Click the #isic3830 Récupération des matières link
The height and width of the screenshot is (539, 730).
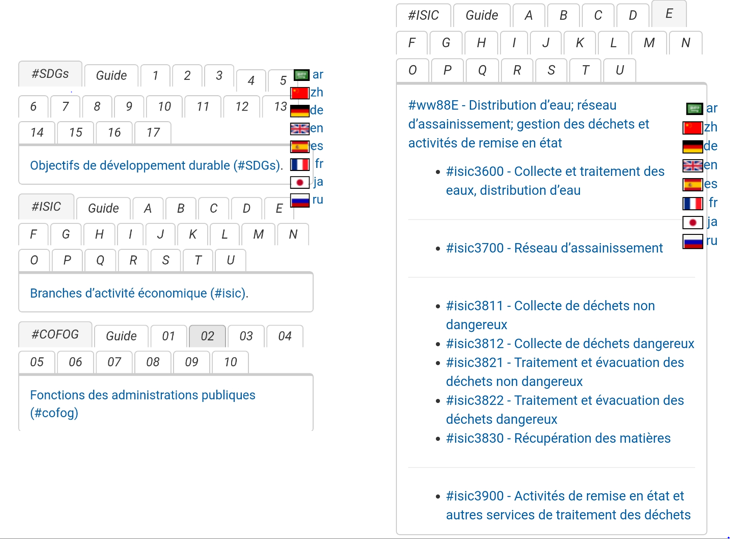tap(558, 438)
